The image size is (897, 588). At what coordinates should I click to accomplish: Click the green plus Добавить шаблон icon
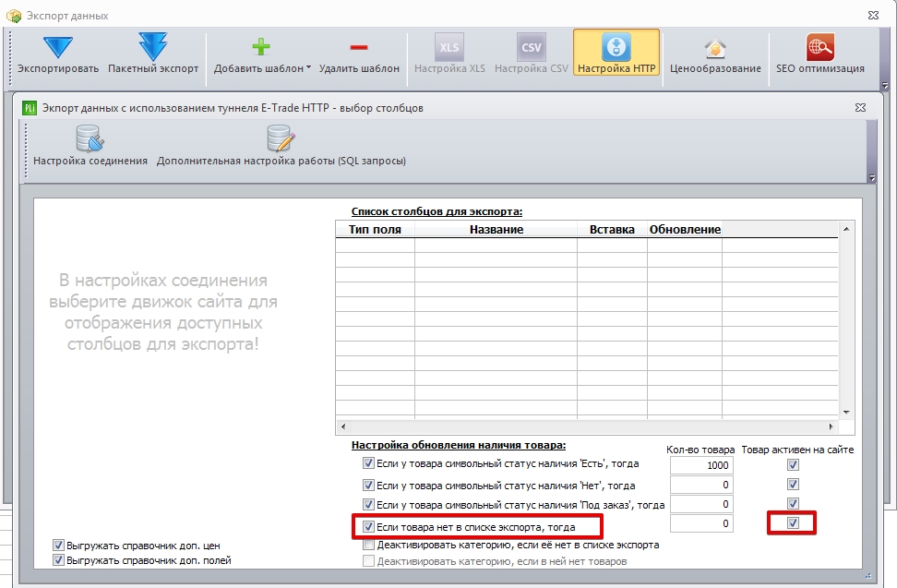point(261,47)
